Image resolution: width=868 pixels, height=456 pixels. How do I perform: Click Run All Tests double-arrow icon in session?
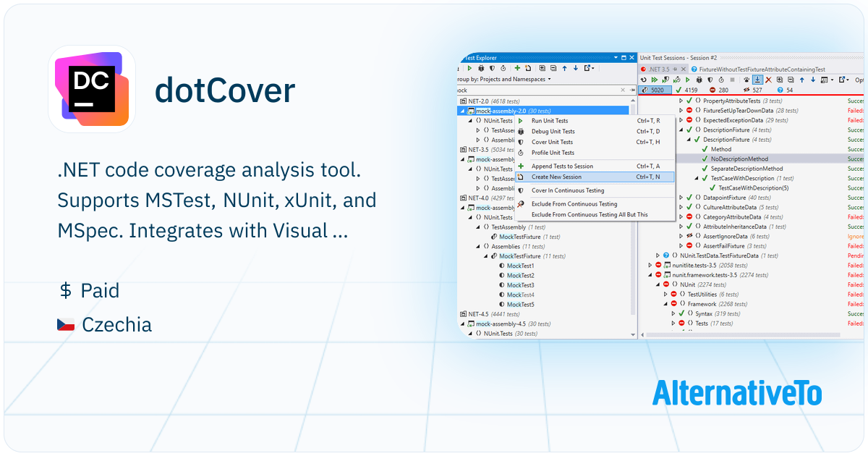655,80
